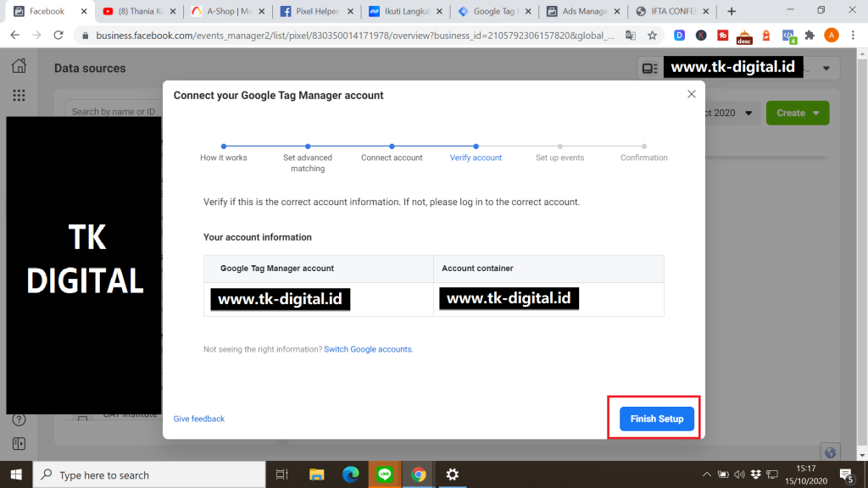The image size is (868, 488).
Task: Switch to the Ads Manager browser tab
Action: coord(583,12)
